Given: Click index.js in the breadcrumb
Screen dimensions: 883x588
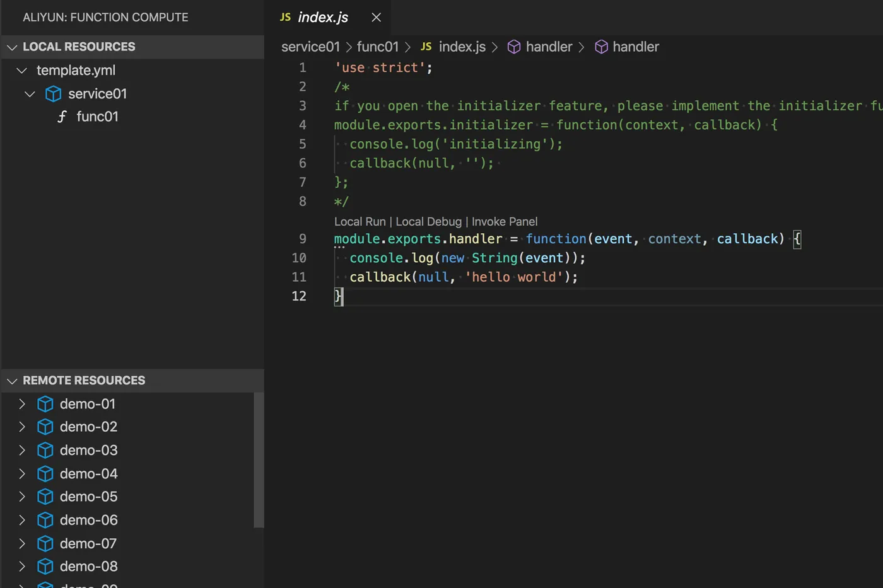Looking at the screenshot, I should [x=462, y=47].
